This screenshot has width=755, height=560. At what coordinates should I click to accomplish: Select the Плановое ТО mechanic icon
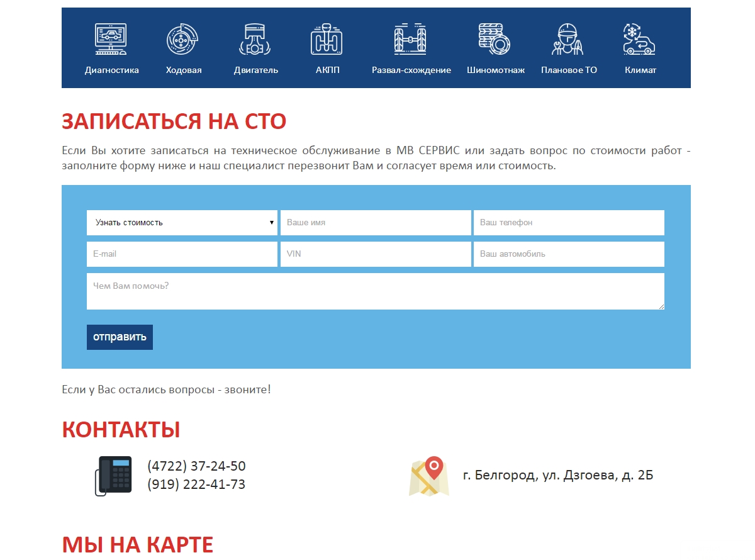point(568,39)
